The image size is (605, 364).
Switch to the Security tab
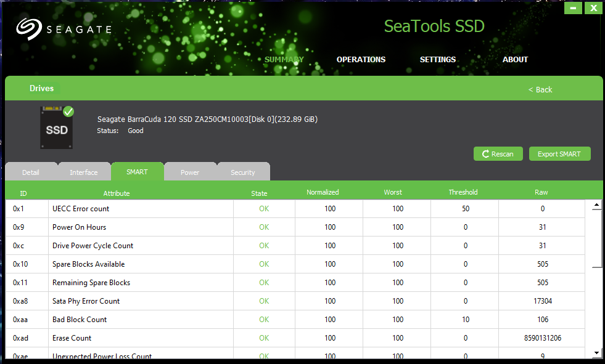[243, 172]
